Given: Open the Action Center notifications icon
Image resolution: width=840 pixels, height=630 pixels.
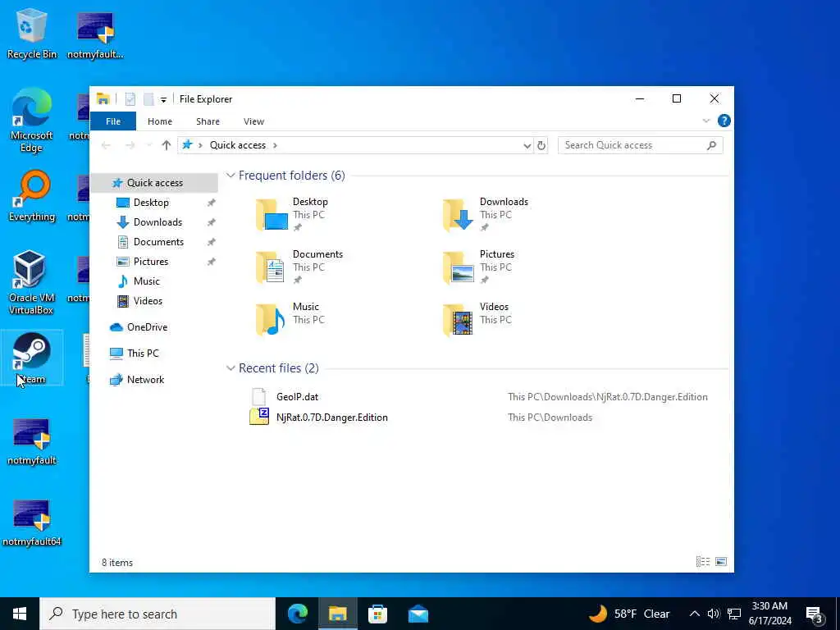Looking at the screenshot, I should 815,614.
